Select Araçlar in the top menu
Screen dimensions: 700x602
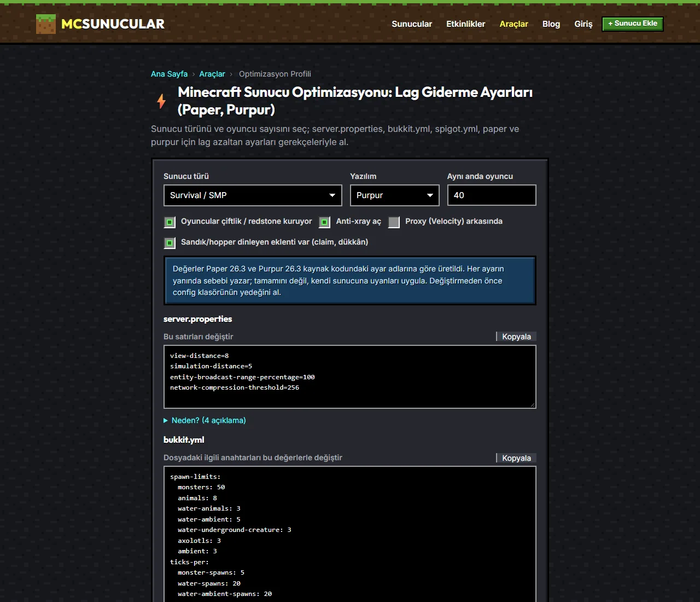click(514, 24)
